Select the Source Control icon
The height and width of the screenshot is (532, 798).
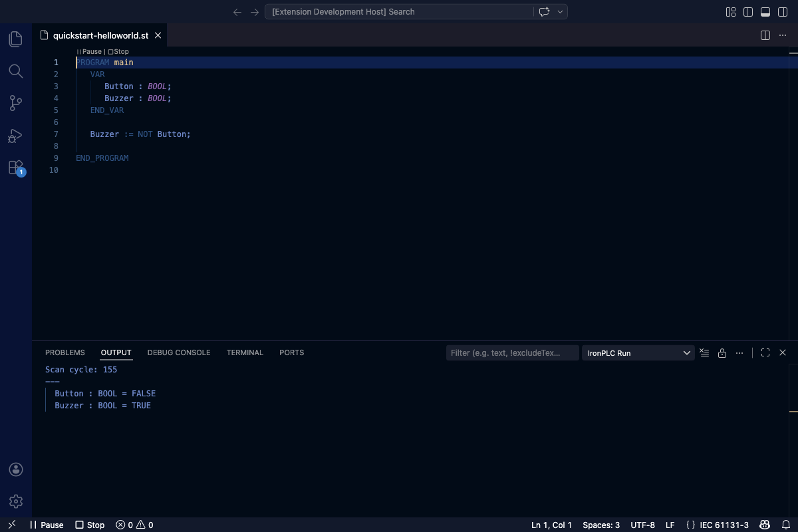click(15, 103)
